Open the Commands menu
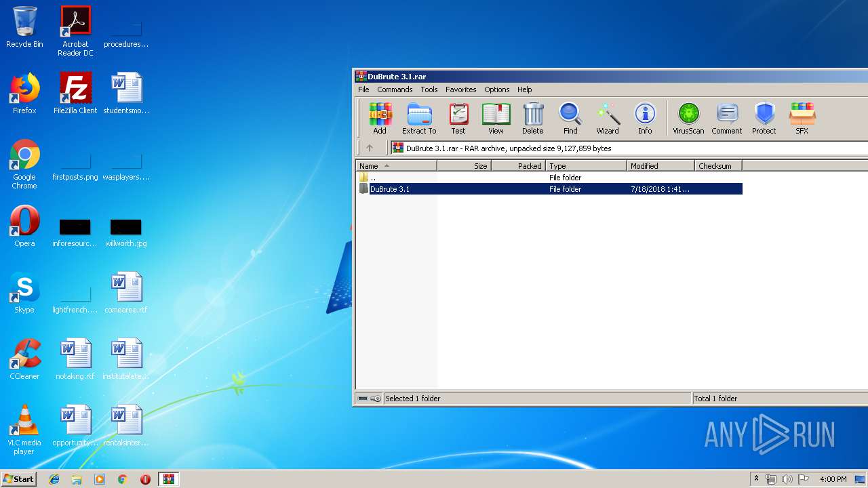Image resolution: width=868 pixels, height=488 pixels. pos(395,89)
